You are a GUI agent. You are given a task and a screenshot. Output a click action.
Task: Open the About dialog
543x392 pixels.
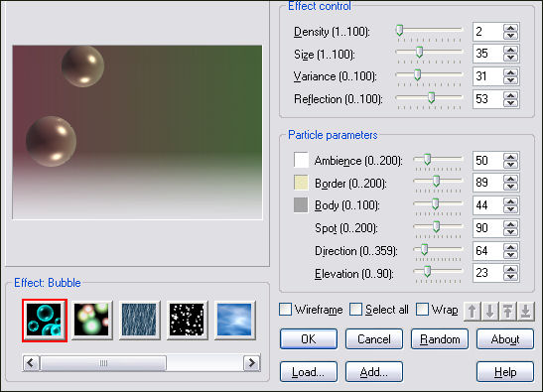coord(505,339)
